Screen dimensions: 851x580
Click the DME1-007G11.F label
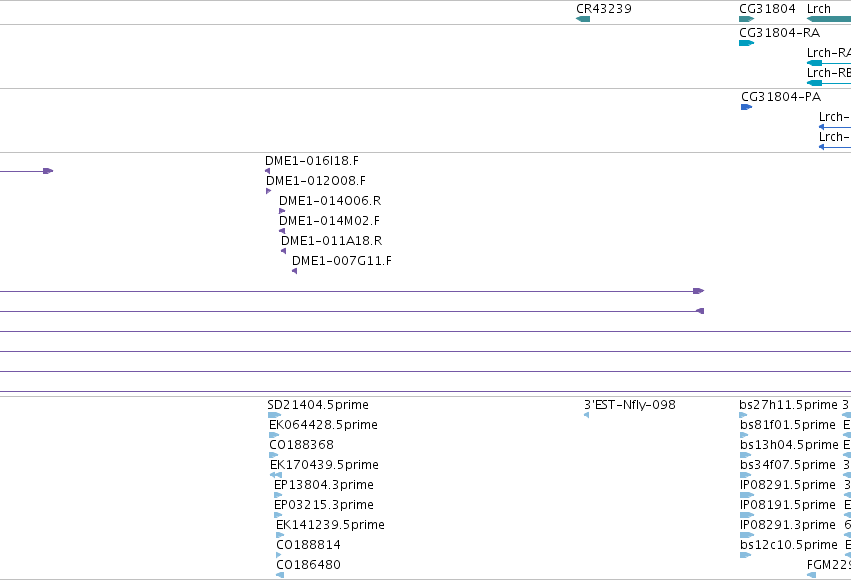342,261
